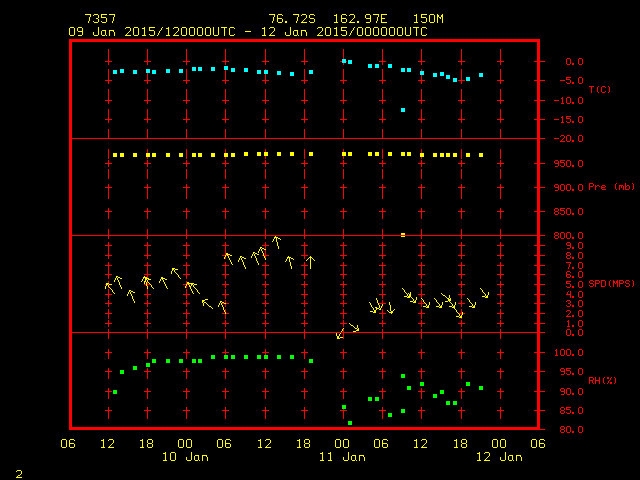Click the 150M elevation label

[426, 19]
